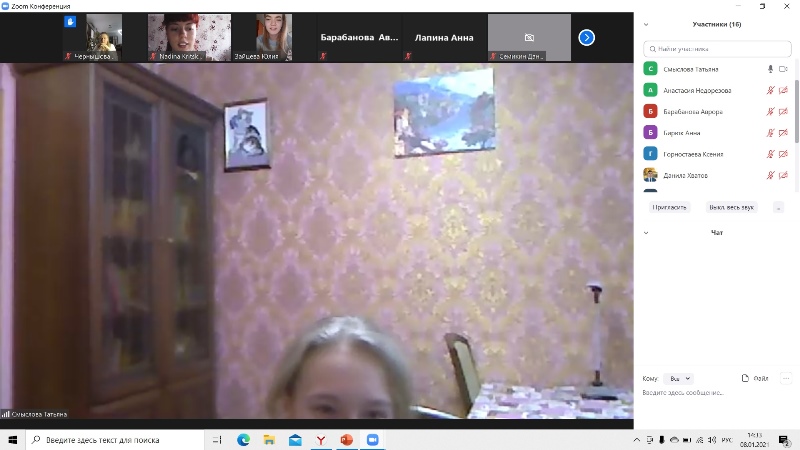Screen dimensions: 800x450
Task: Click the Выкл. весь звук button
Action: 732,207
